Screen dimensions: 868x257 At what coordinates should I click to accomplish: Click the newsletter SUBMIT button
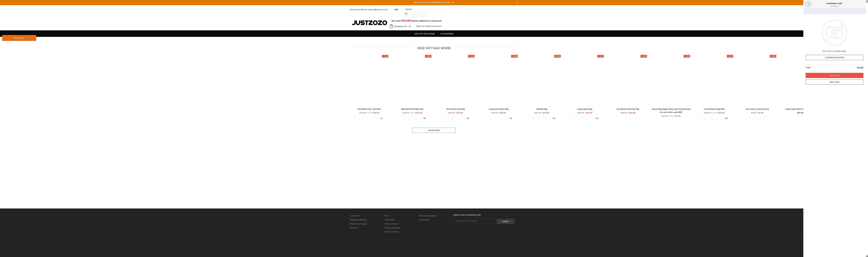tap(505, 221)
